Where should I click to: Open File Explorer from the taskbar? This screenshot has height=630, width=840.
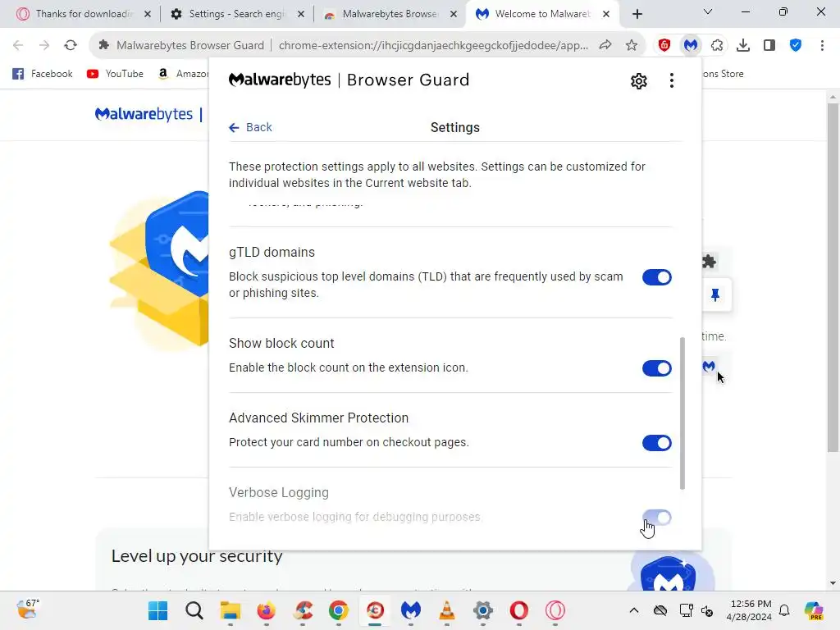click(x=231, y=610)
